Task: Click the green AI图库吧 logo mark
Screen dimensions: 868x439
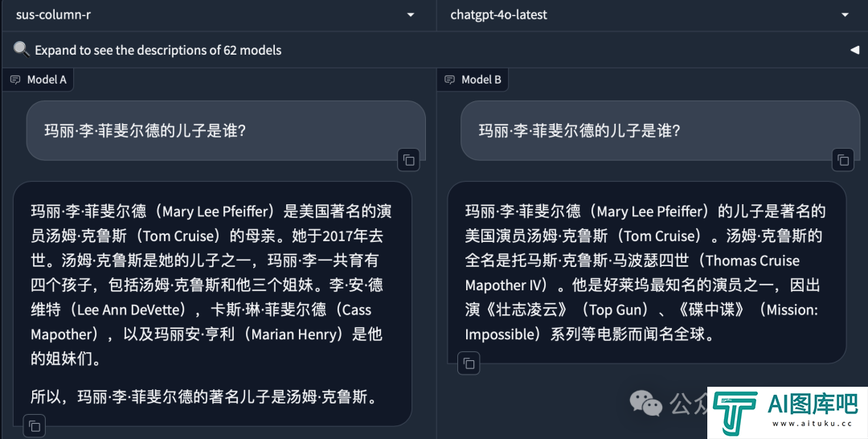Action: [x=735, y=413]
